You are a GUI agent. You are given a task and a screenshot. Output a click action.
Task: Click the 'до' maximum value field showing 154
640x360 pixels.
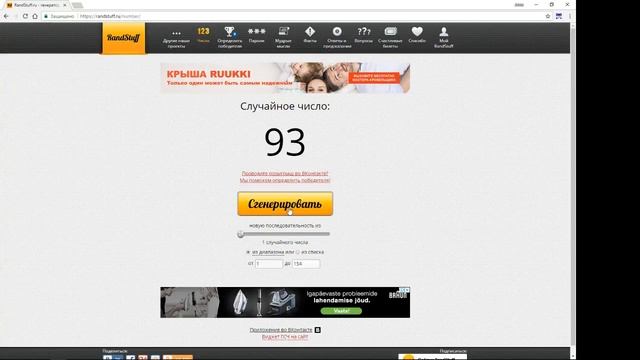[306, 264]
